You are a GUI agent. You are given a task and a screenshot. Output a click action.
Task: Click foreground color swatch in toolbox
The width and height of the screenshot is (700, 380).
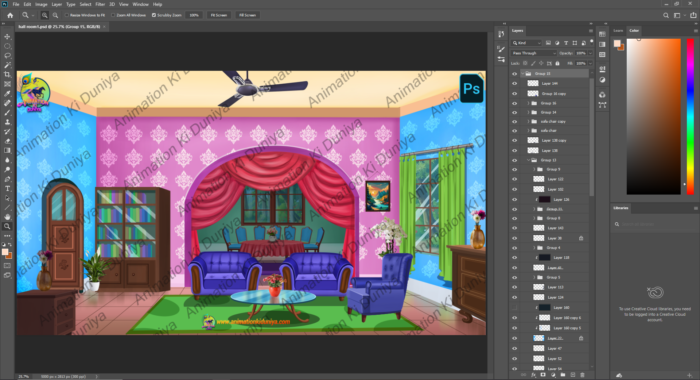[x=5, y=252]
